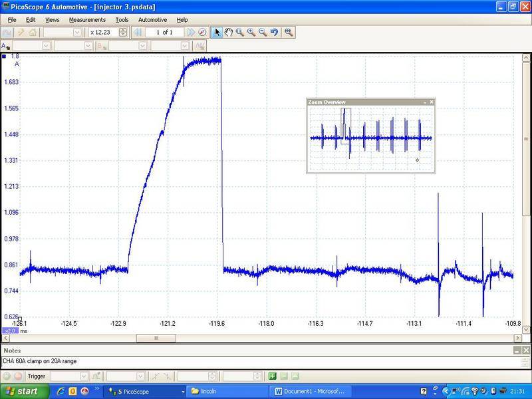
Task: Click the horizontal scrollbar right arrow
Action: click(518, 338)
